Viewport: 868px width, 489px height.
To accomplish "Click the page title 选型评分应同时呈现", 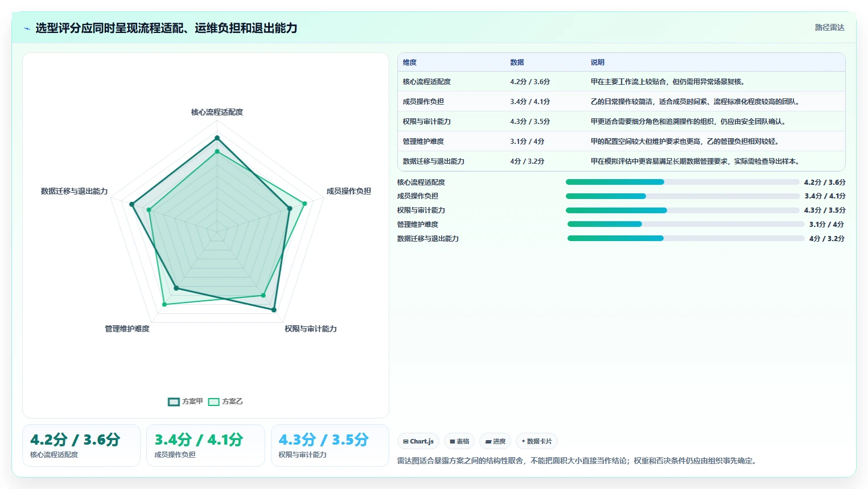I will (166, 28).
